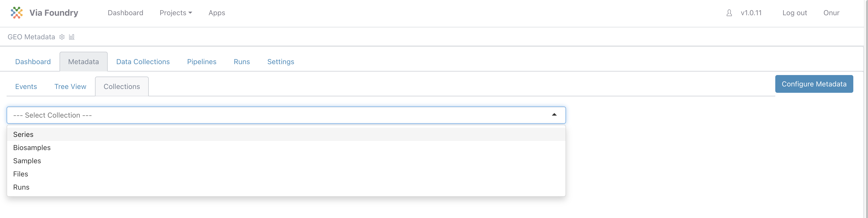Go to the project Settings tab
This screenshot has width=868, height=218.
[x=280, y=62]
